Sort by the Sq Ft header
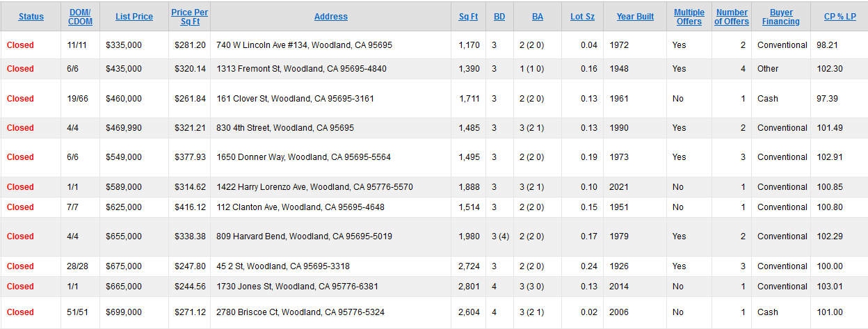Image resolution: width=868 pixels, height=329 pixels. [x=468, y=17]
